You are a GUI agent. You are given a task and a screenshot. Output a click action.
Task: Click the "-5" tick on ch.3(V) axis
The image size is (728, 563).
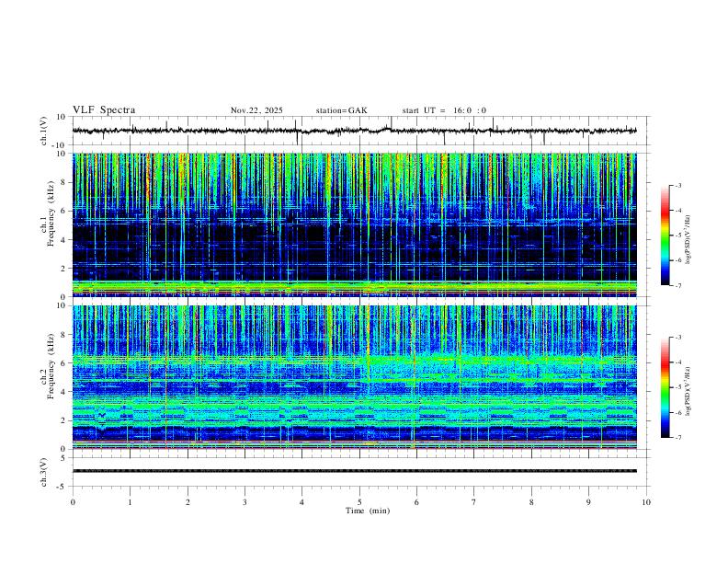click(x=63, y=487)
